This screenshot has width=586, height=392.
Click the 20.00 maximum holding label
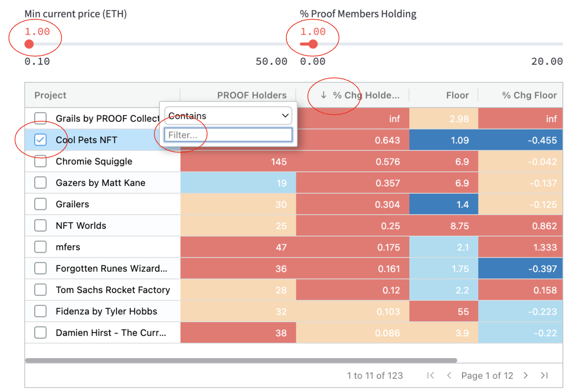[x=547, y=61]
